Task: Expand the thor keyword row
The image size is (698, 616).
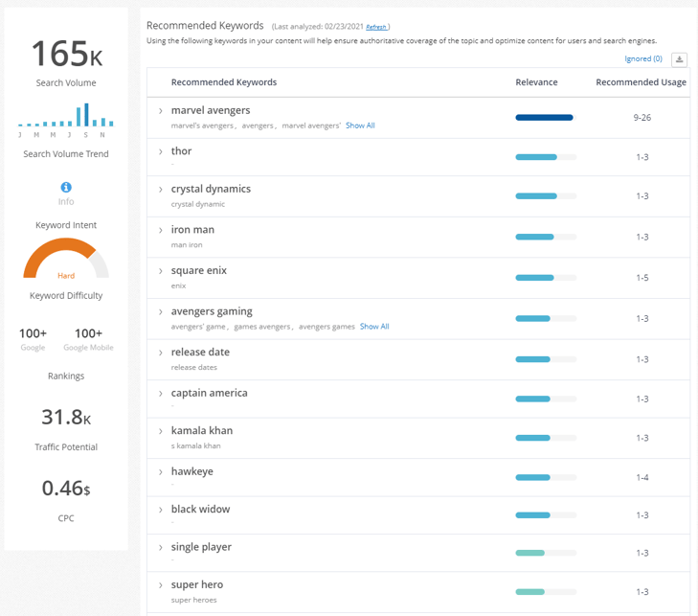Action: (x=161, y=152)
